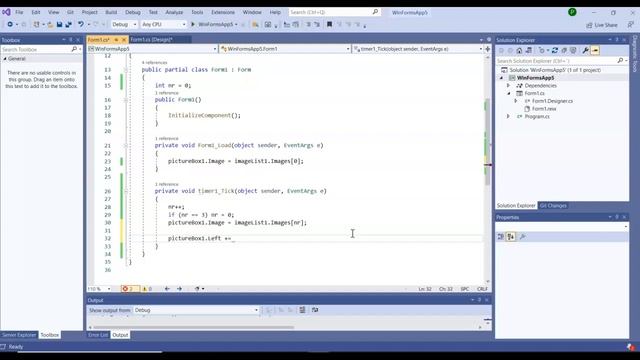Collapse the General group in Toolbox

pos(5,59)
